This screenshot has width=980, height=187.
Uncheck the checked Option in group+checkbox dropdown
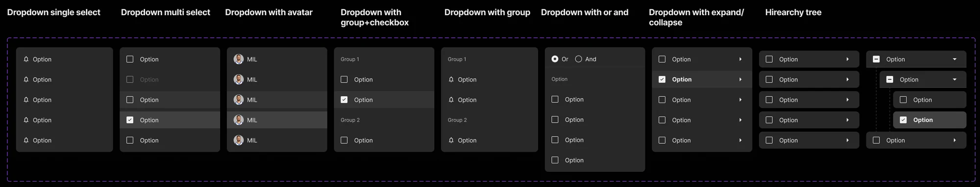pyautogui.click(x=344, y=100)
